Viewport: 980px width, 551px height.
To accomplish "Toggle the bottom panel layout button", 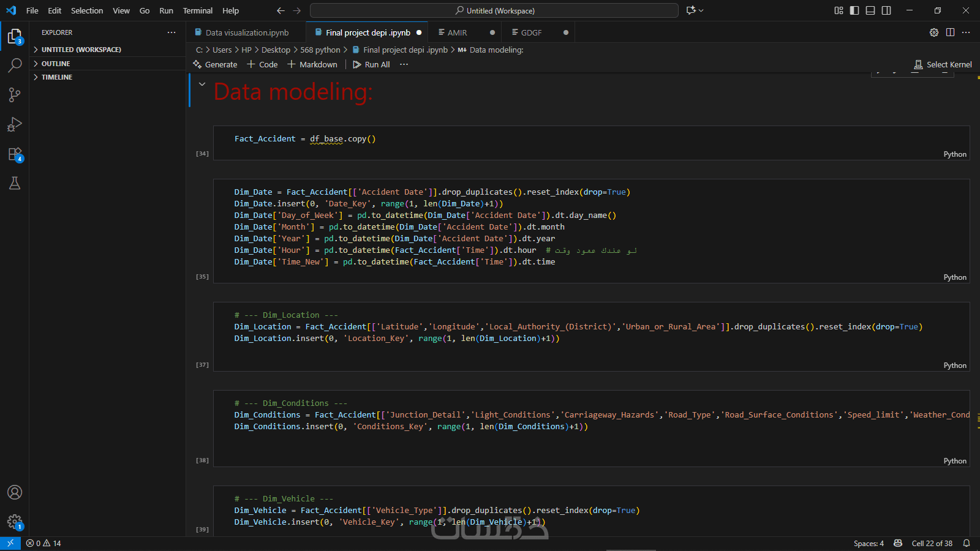I will click(x=870, y=10).
